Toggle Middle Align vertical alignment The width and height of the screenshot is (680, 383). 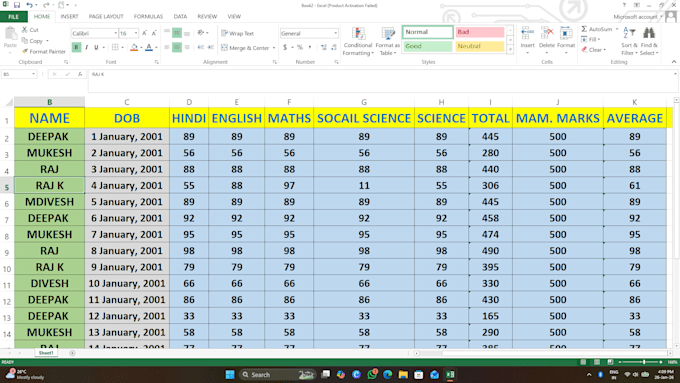coord(177,33)
